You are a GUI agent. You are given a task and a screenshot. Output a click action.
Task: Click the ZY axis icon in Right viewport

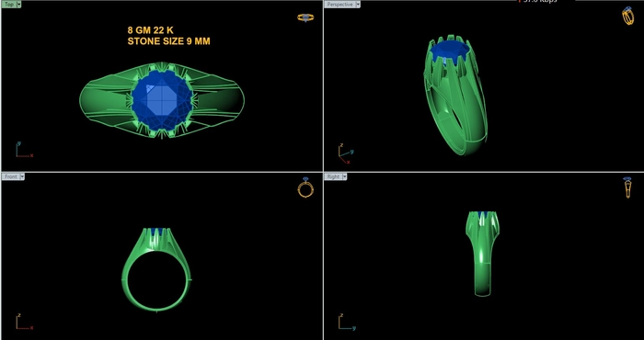tap(347, 322)
